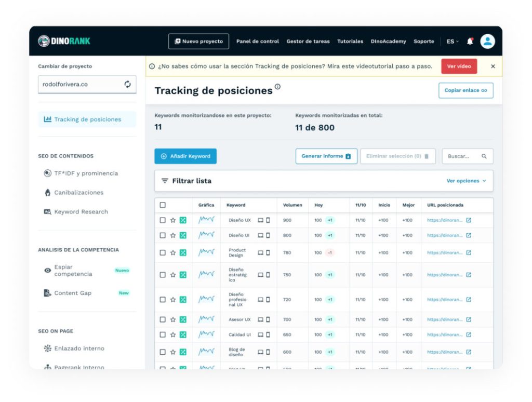This screenshot has width=532, height=402.
Task: View trend graph for Asesor UX
Action: coord(206,319)
